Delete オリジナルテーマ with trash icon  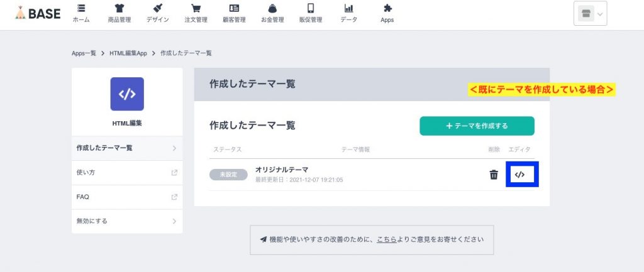pyautogui.click(x=494, y=175)
